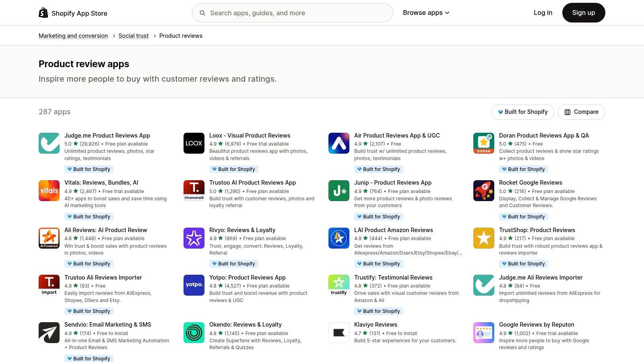The width and height of the screenshot is (644, 362).
Task: Focus the Search apps input field
Action: coord(293,13)
